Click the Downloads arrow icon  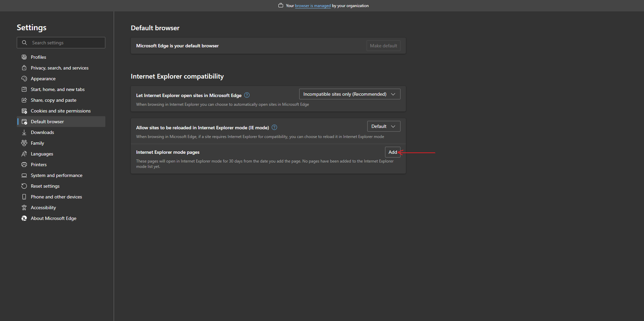pos(24,132)
